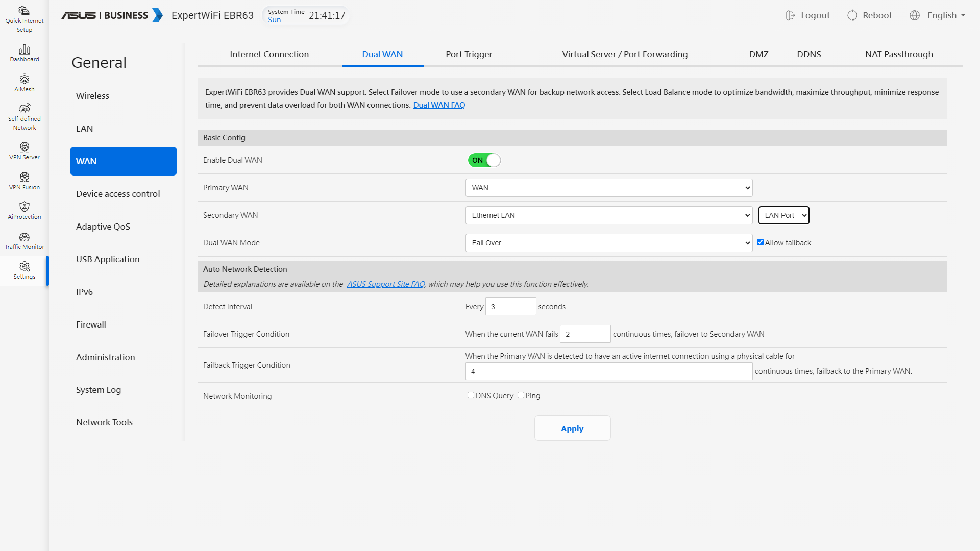Viewport: 980px width, 551px height.
Task: Open Dual WAN Mode dropdown
Action: [x=608, y=243]
